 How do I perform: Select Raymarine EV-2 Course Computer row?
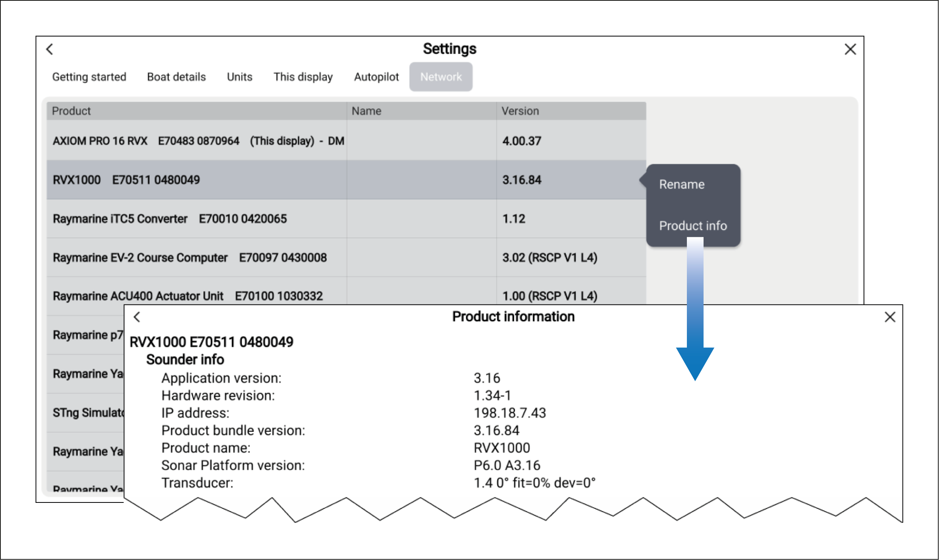pyautogui.click(x=190, y=258)
